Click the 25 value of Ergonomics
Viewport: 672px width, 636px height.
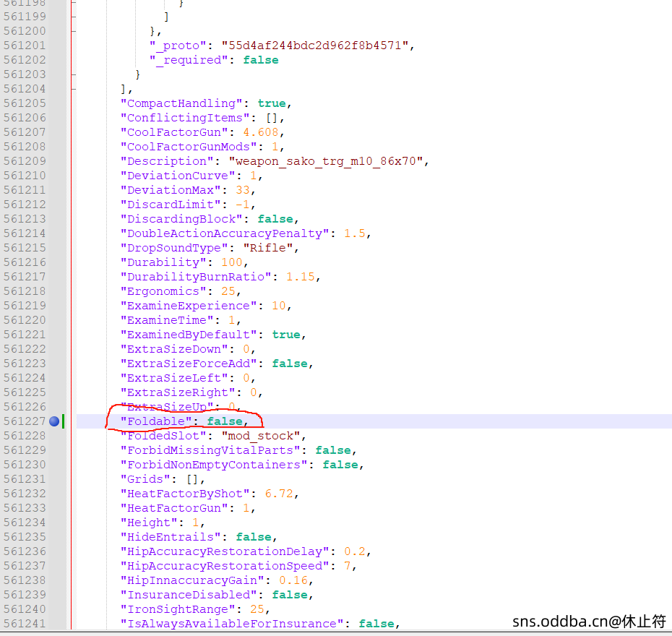click(x=228, y=291)
